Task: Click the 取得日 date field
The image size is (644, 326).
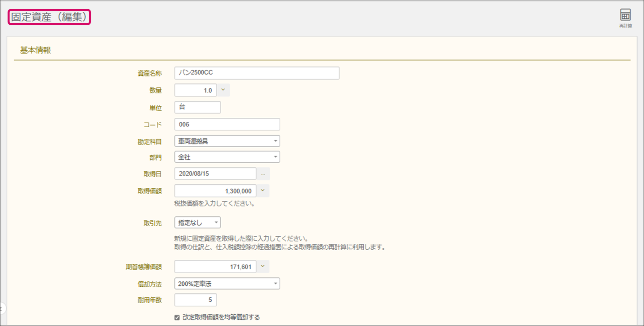Action: (x=215, y=174)
